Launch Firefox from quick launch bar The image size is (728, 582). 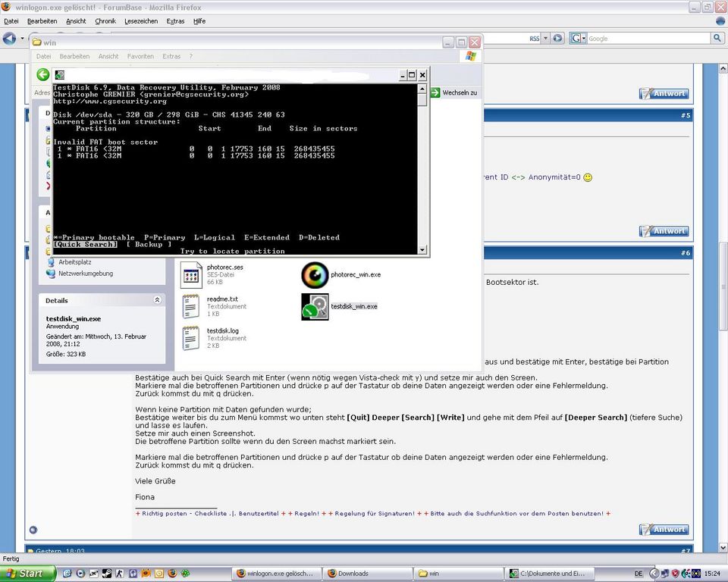click(172, 574)
